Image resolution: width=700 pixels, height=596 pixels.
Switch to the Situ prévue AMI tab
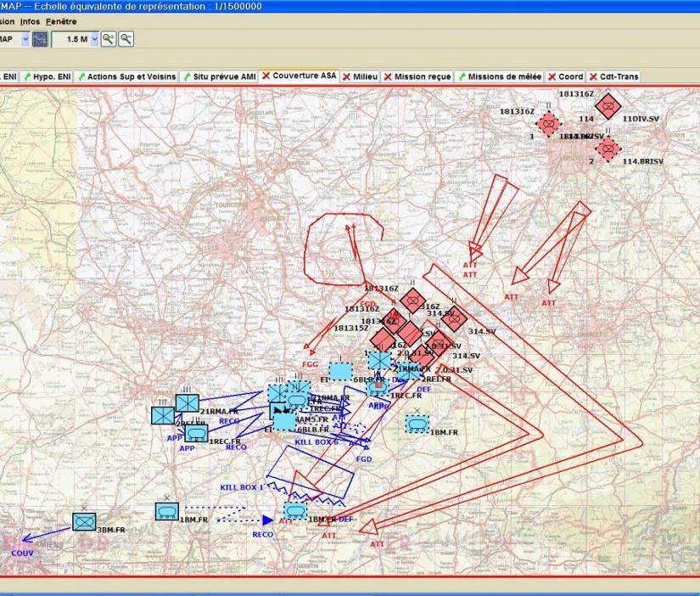click(218, 76)
